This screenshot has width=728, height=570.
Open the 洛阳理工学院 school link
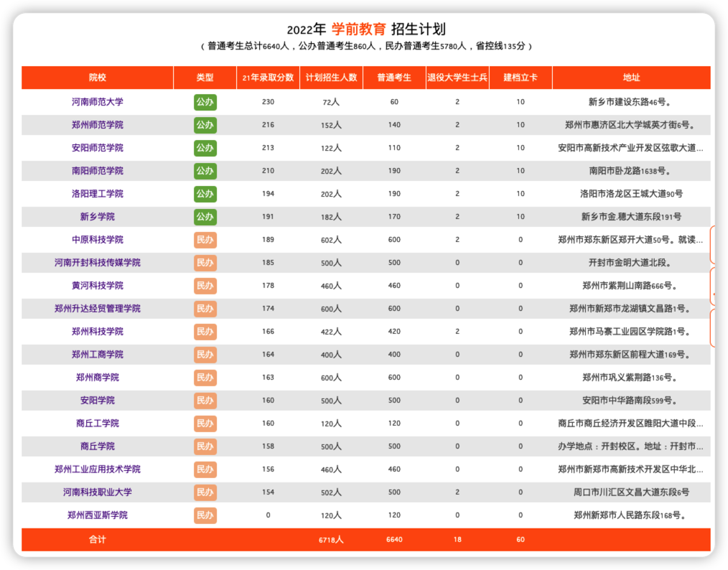point(97,194)
